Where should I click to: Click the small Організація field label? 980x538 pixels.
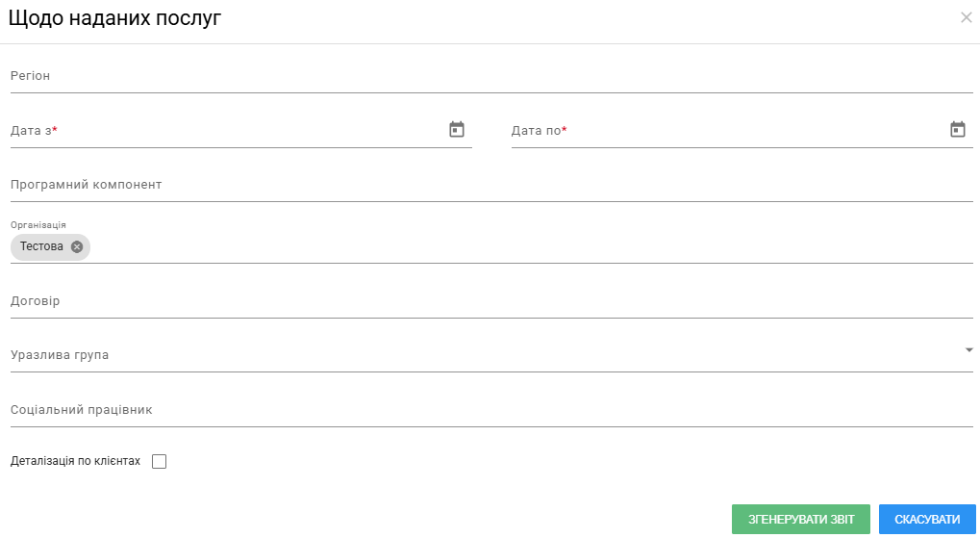(x=38, y=224)
